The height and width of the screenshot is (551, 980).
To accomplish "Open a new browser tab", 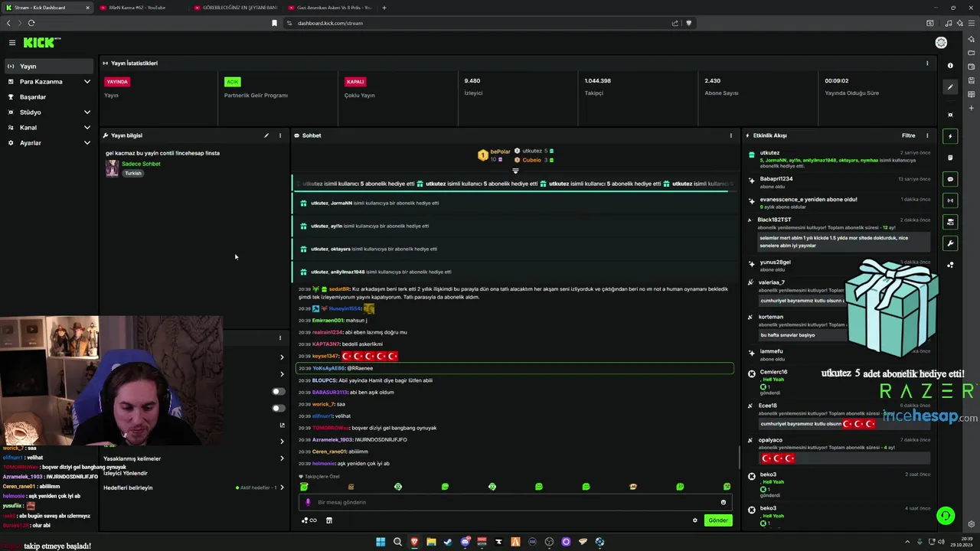I will click(x=384, y=8).
